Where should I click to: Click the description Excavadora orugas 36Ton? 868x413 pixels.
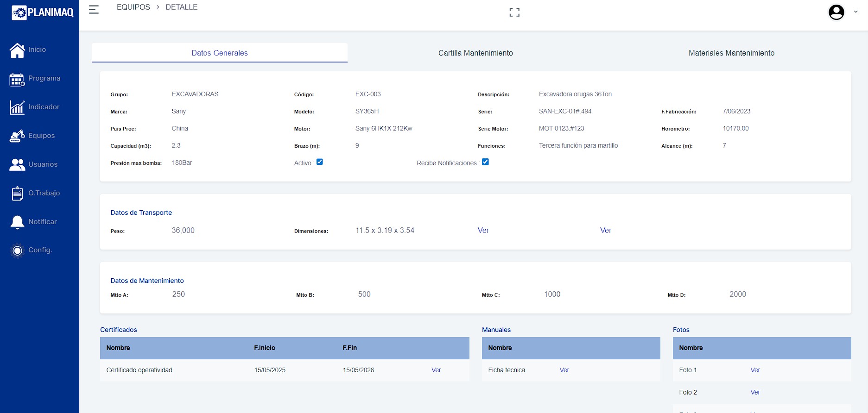coord(575,94)
